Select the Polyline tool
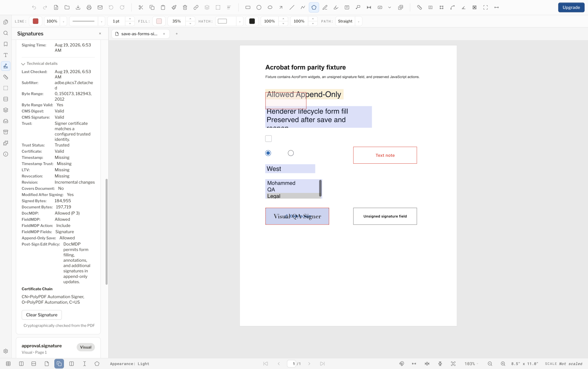588x369 pixels. (303, 7)
